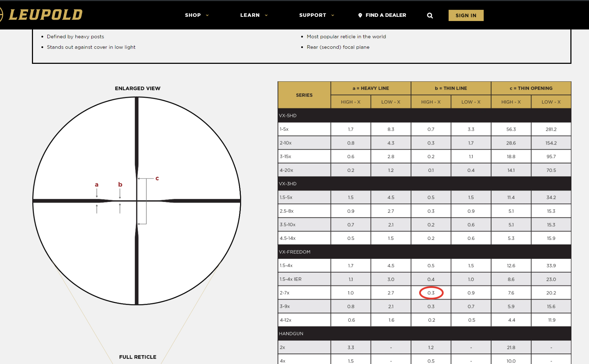Click 'Rear (second) focal plane' bullet
The image size is (589, 364).
[338, 47]
